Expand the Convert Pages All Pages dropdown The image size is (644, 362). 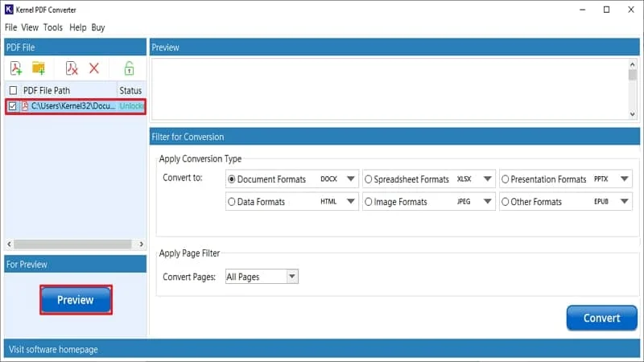click(x=292, y=277)
